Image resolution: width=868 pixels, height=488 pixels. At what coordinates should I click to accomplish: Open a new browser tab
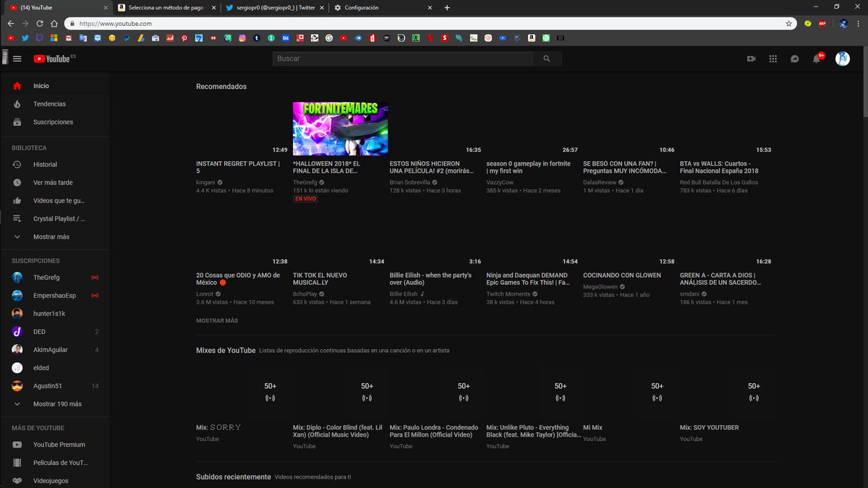click(447, 7)
